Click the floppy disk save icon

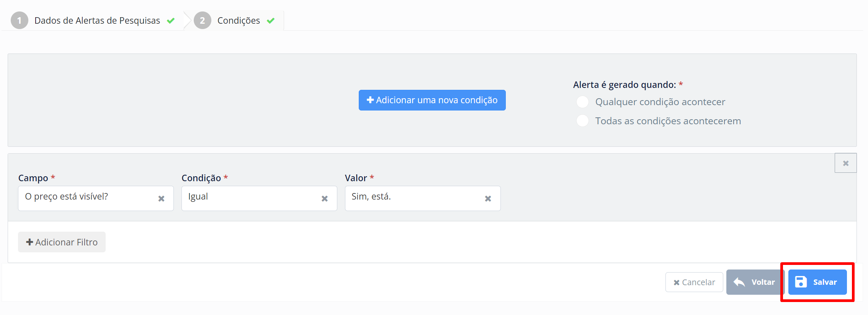[801, 282]
